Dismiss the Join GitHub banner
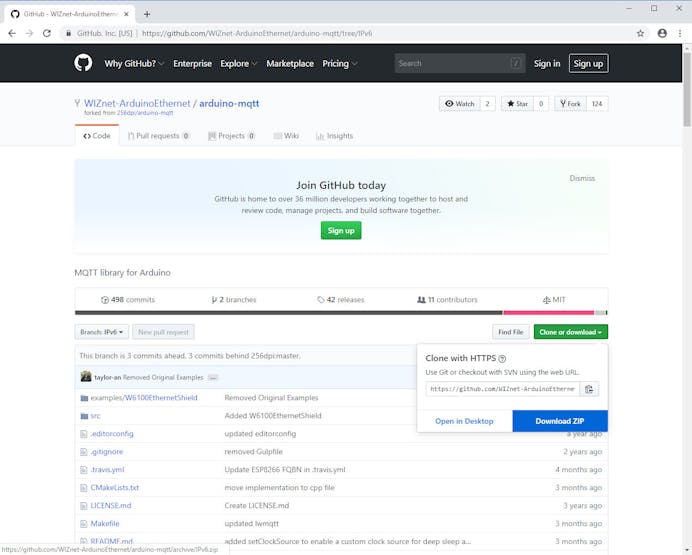 pos(582,178)
